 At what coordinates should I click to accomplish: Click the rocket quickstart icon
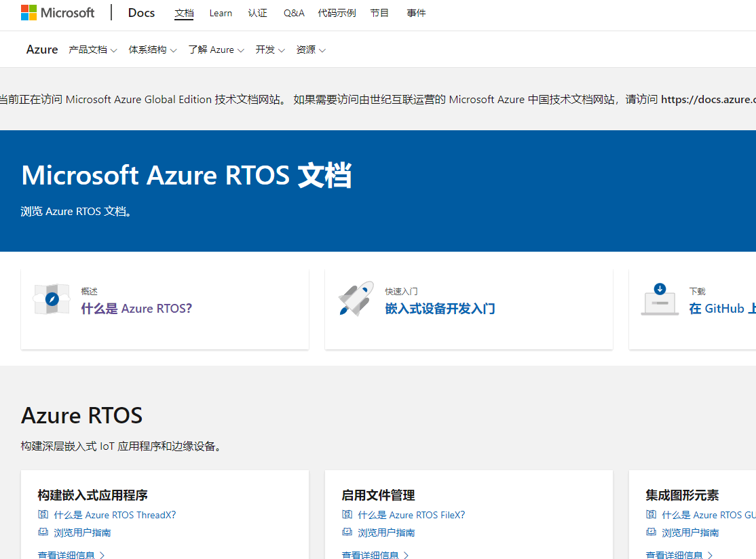(x=356, y=298)
